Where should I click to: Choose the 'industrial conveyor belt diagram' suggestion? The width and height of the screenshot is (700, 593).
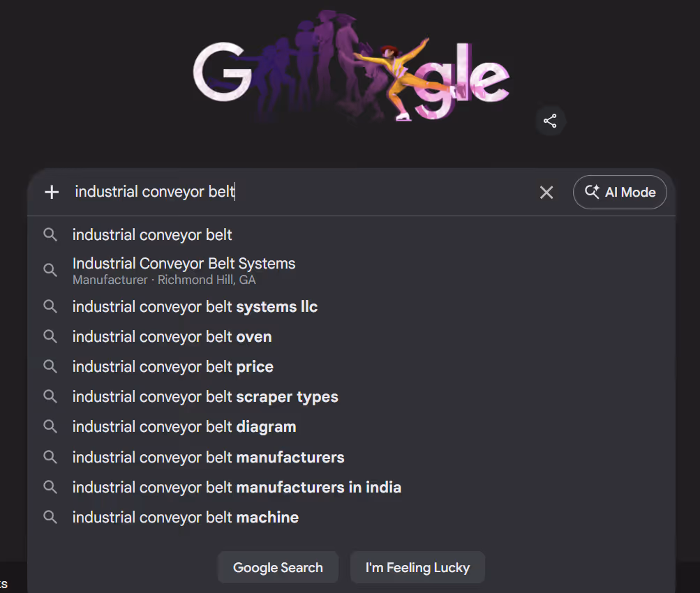[184, 426]
